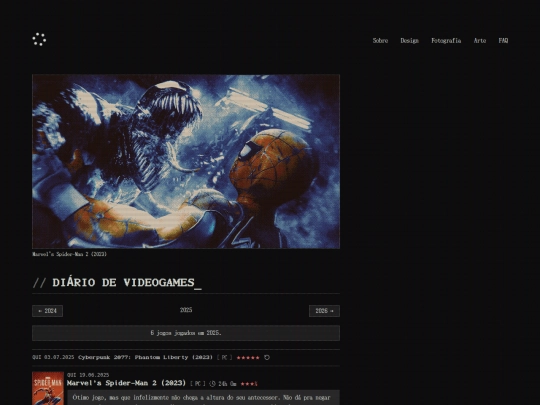
Task: Click the Spider-Man 2 cover art thumbnail
Action: pyautogui.click(x=48, y=388)
